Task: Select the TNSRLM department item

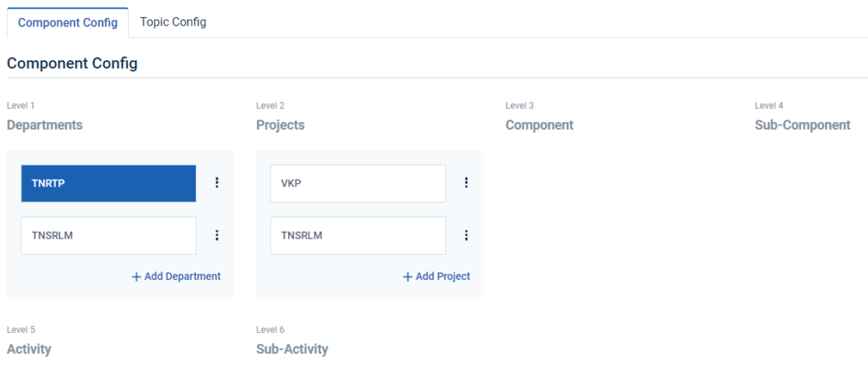Action: pos(108,236)
